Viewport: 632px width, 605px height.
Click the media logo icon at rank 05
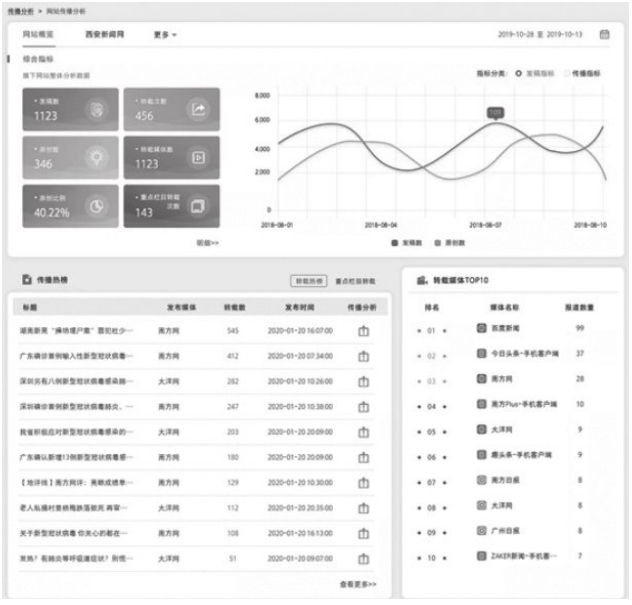click(482, 429)
